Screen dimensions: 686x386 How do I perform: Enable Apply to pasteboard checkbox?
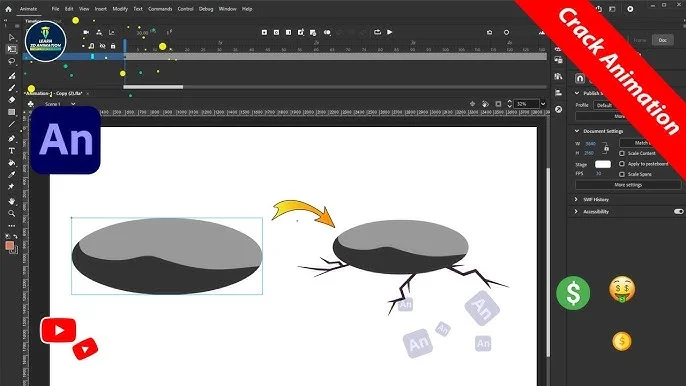[622, 164]
